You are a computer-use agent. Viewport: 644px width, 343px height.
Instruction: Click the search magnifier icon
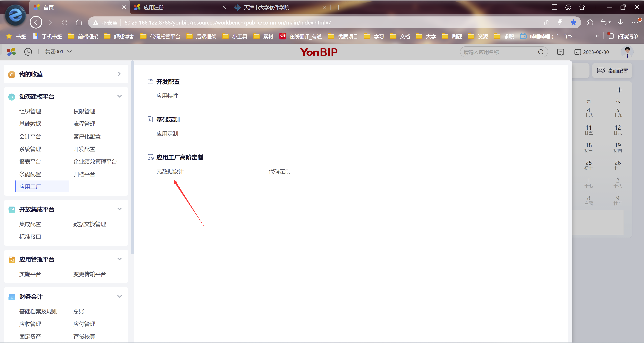(541, 52)
